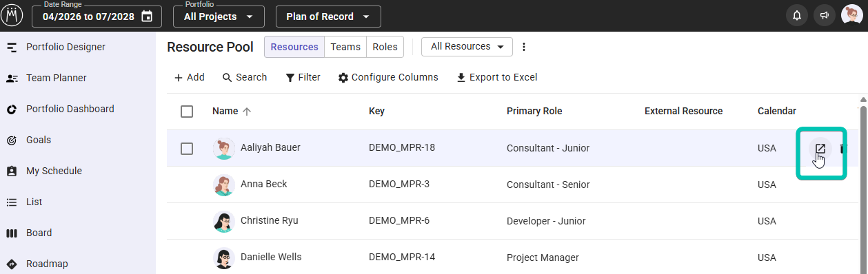Viewport: 868px width, 274px height.
Task: Click the Project Manager role cell
Action: [x=543, y=258]
